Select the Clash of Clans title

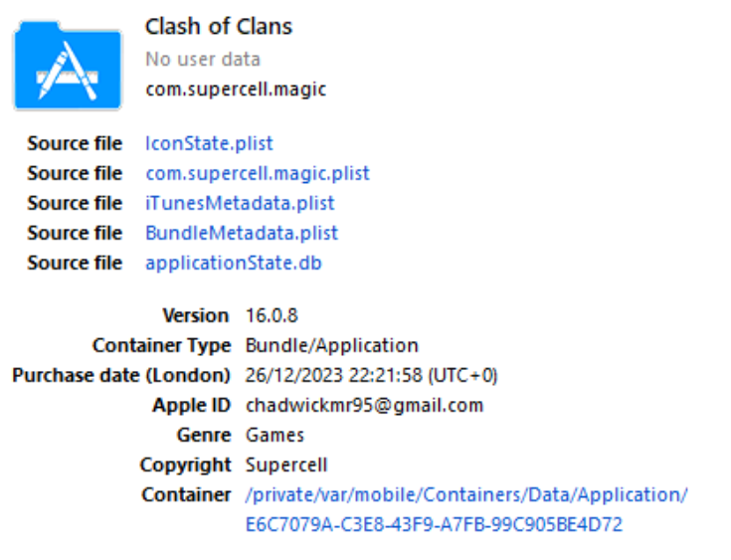[219, 26]
